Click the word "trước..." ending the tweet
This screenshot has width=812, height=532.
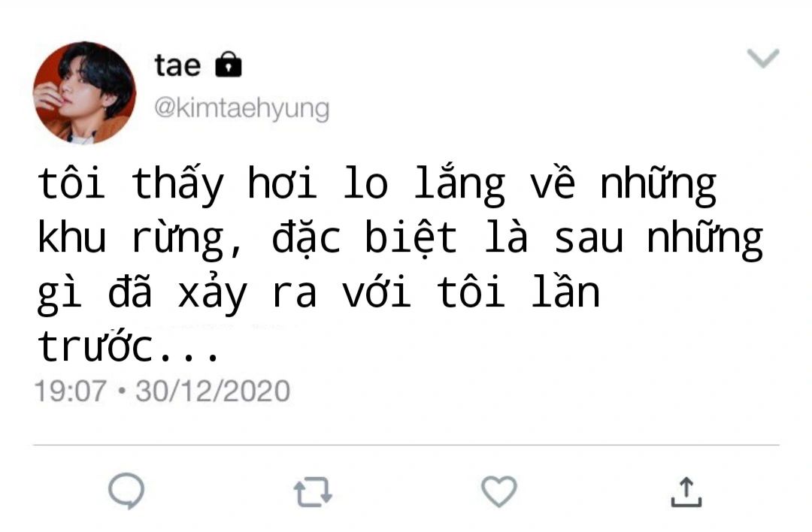(129, 346)
